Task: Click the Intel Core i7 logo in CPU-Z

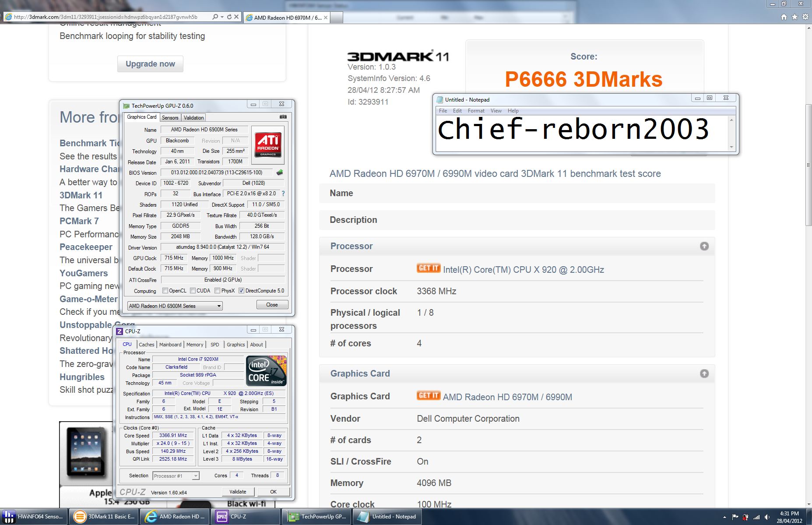Action: (266, 370)
